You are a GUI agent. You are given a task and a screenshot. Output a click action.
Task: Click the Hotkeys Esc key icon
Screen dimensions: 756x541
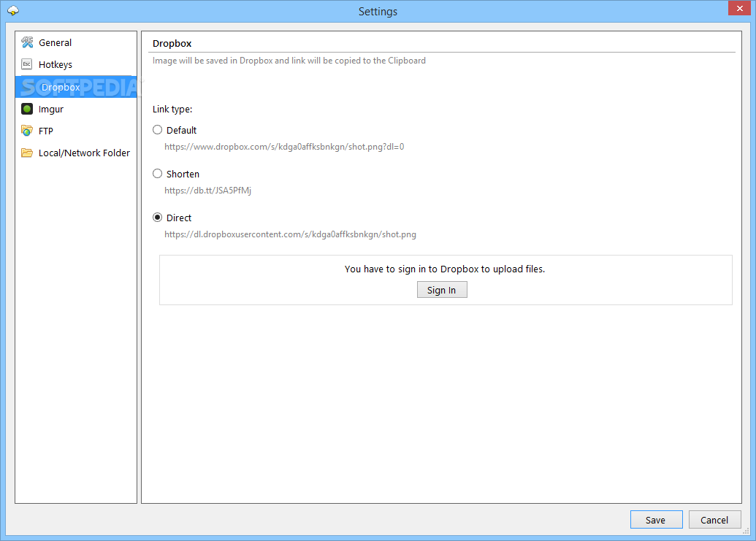27,64
